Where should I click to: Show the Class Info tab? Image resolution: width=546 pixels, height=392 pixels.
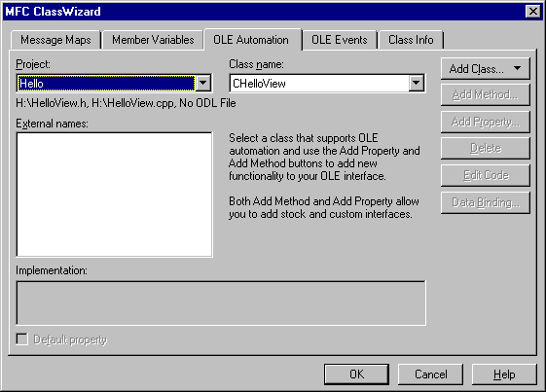(x=411, y=40)
